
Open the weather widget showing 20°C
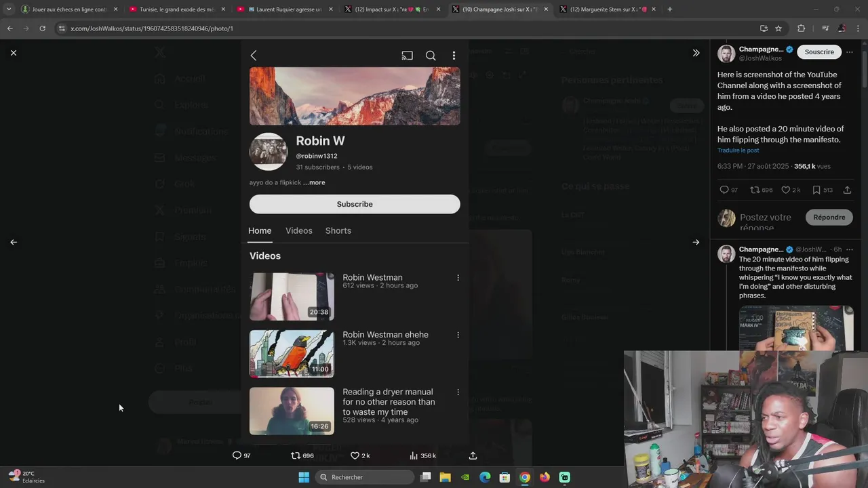[27, 476]
